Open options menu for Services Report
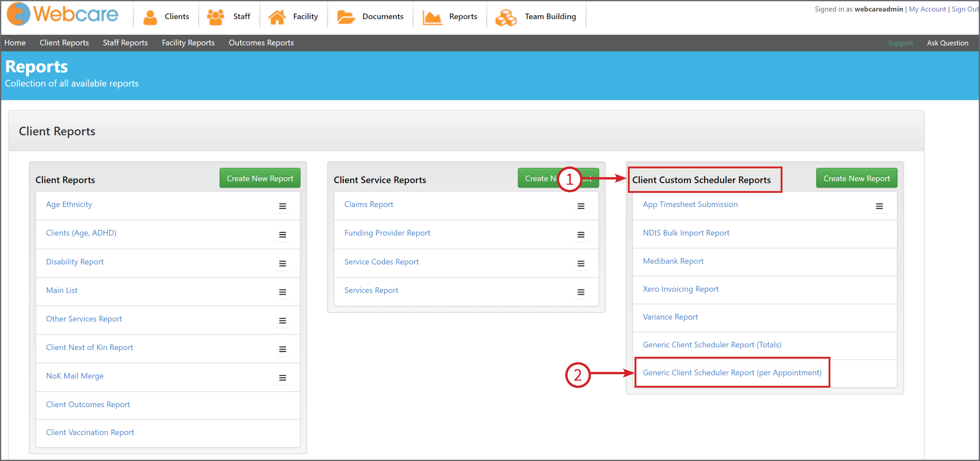The height and width of the screenshot is (461, 980). 580,292
